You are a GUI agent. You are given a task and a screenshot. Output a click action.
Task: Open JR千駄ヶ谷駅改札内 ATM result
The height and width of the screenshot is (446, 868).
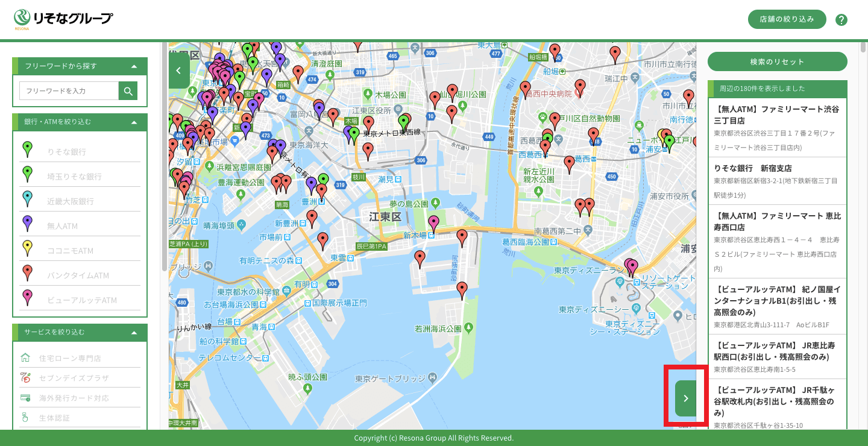point(778,405)
